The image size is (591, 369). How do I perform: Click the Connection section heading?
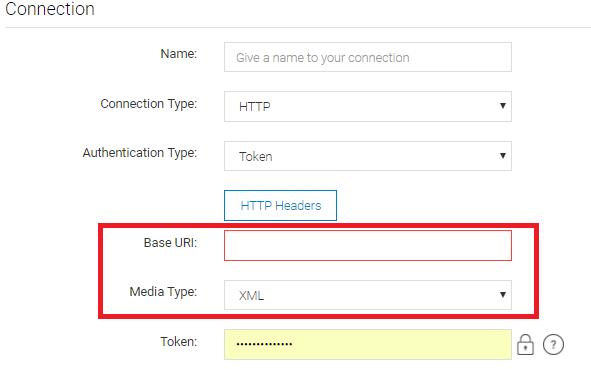tap(50, 9)
